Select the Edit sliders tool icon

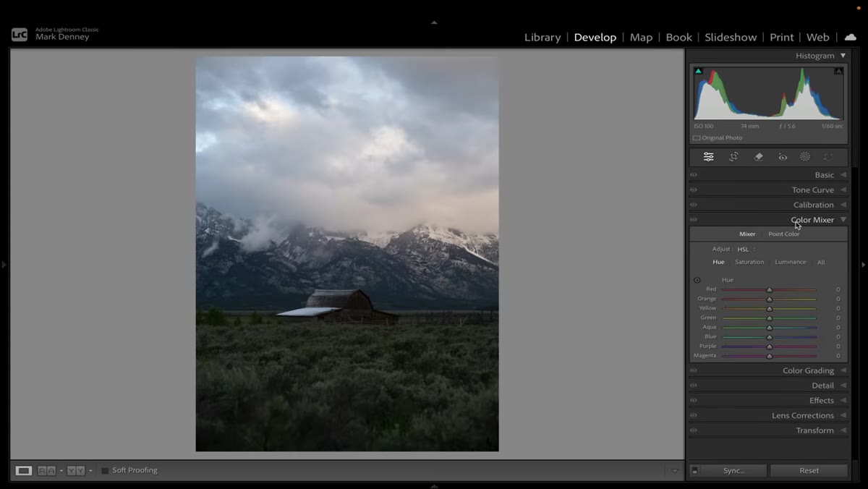pyautogui.click(x=709, y=157)
